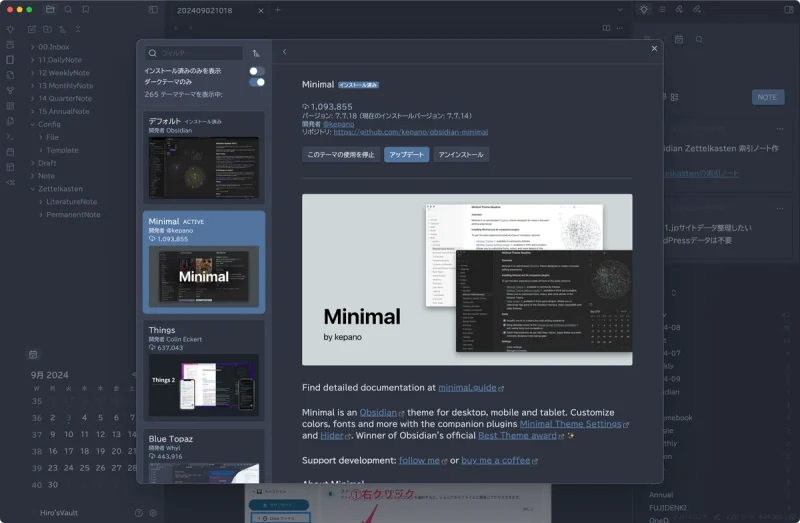
Task: Select the PermanentNote folder
Action: pos(73,215)
